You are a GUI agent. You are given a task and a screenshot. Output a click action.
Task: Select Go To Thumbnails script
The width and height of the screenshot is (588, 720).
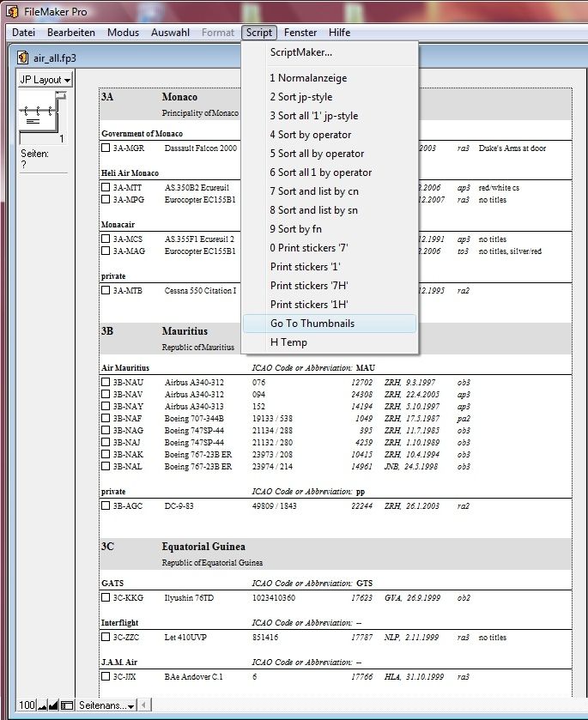[x=330, y=324]
